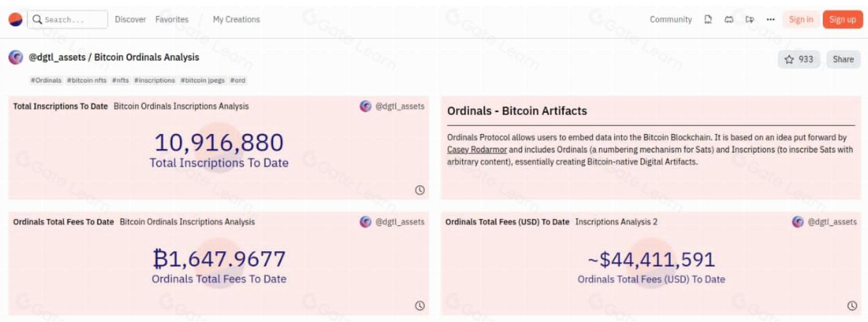Expand the three-dots more menu

(x=770, y=19)
